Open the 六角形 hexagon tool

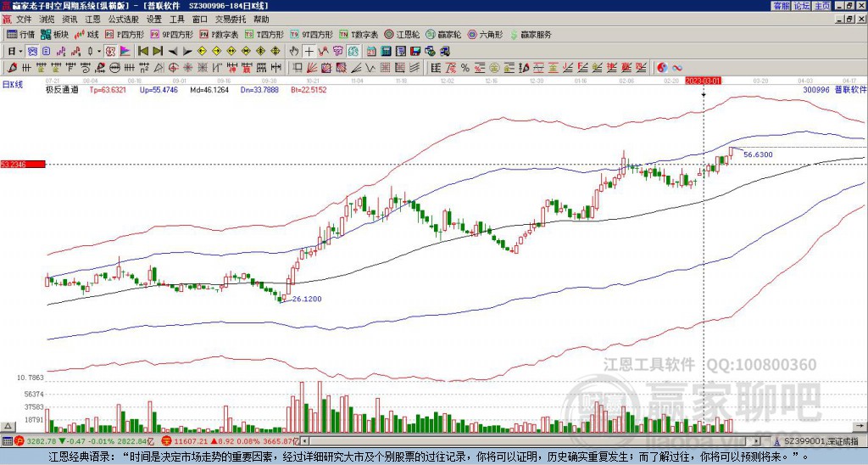tap(485, 34)
